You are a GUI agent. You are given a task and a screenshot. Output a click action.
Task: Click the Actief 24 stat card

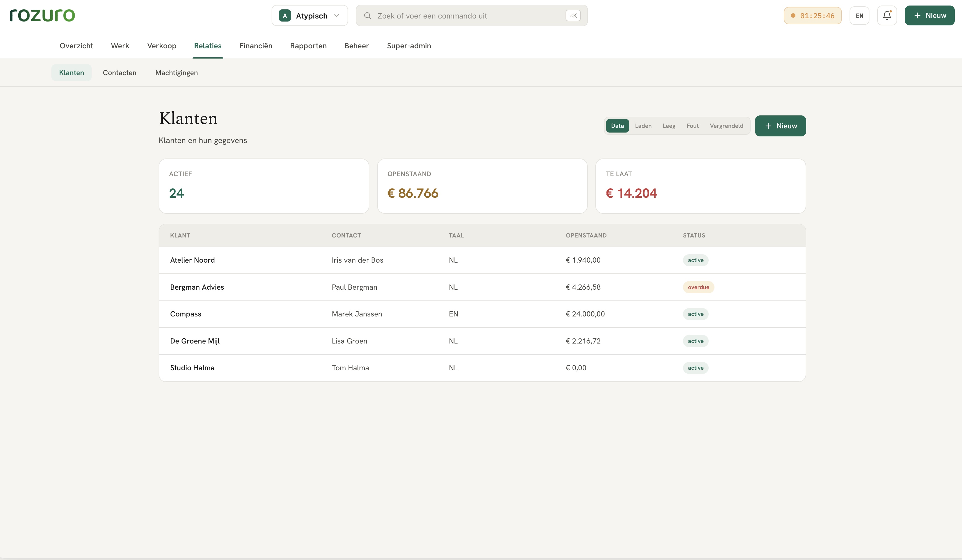[x=264, y=186]
